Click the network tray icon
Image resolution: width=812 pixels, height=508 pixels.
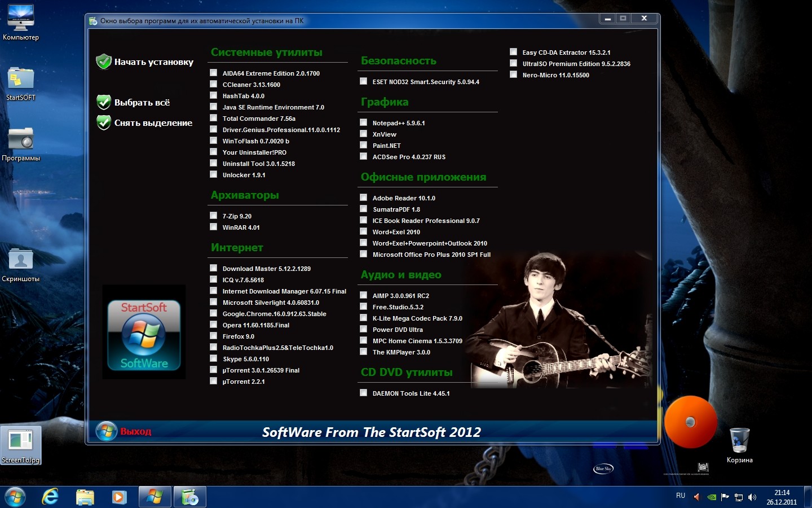point(739,497)
